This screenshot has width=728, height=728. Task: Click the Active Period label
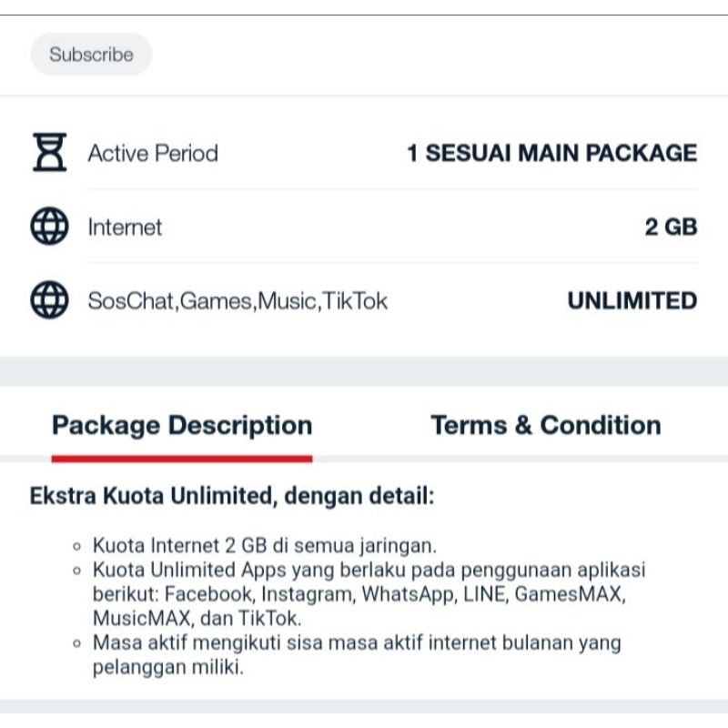[x=153, y=153]
